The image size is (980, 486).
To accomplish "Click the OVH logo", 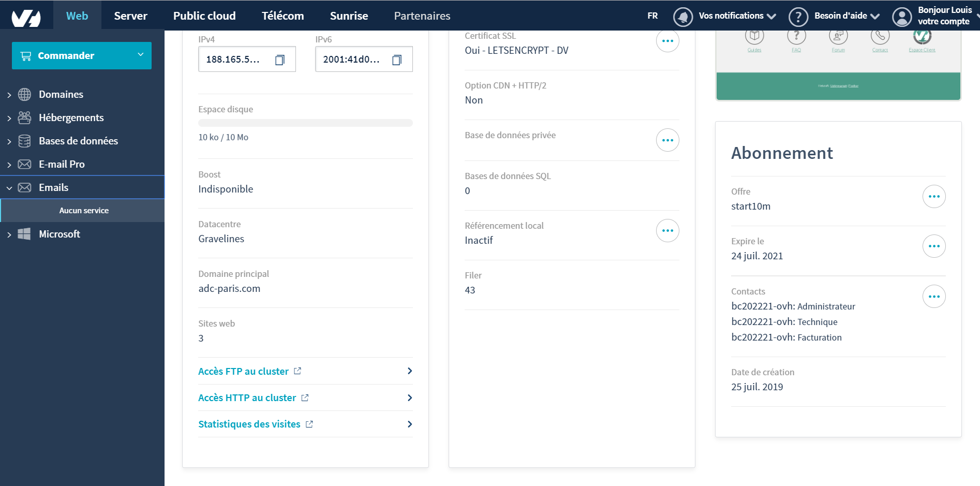I will 26,17.
